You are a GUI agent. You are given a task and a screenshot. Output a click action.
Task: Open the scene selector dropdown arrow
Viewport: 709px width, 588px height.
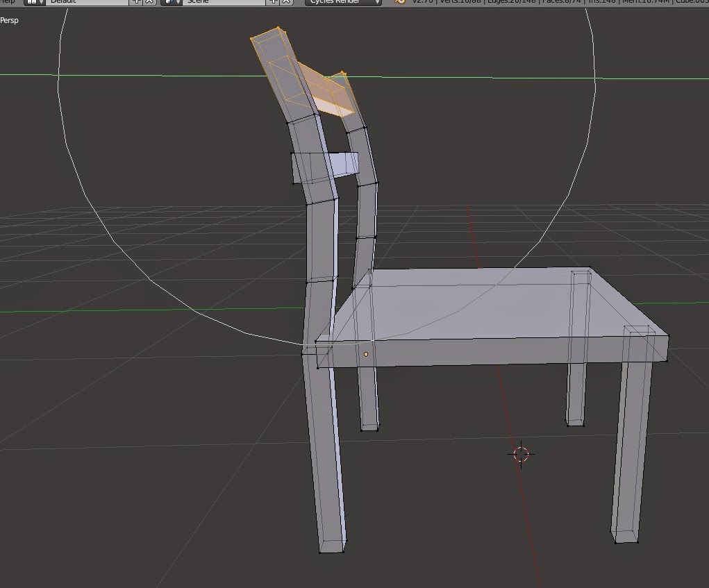(x=177, y=3)
